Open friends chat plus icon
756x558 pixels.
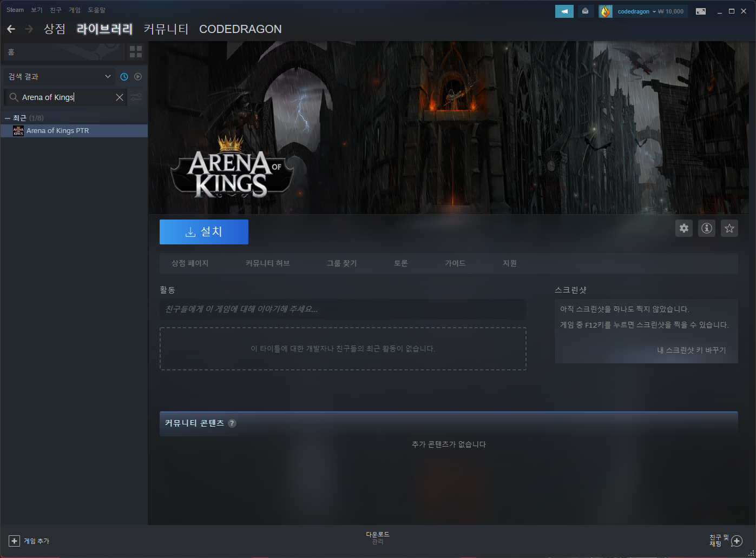[x=737, y=541]
